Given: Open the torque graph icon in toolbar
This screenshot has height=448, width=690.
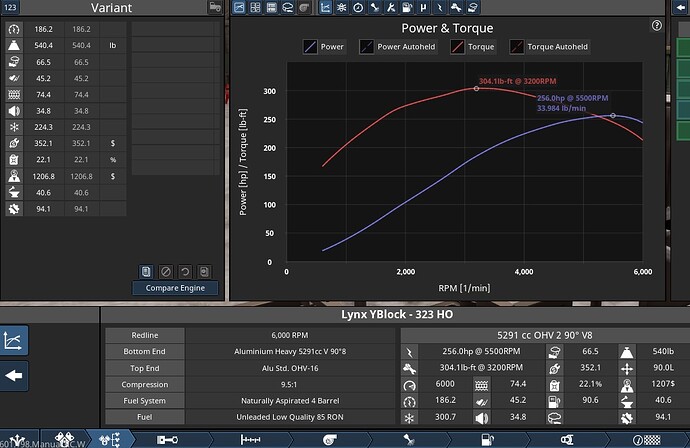Looking at the screenshot, I should [x=456, y=7].
